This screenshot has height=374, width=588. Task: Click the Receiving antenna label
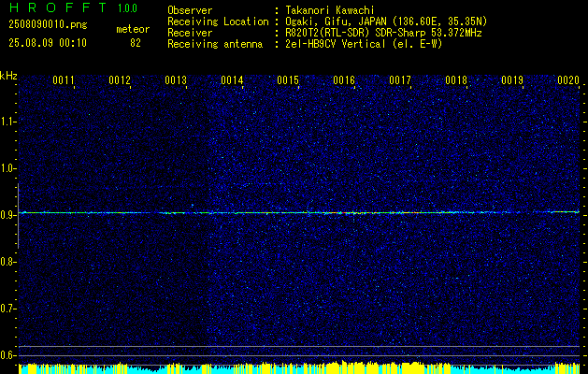(x=215, y=44)
